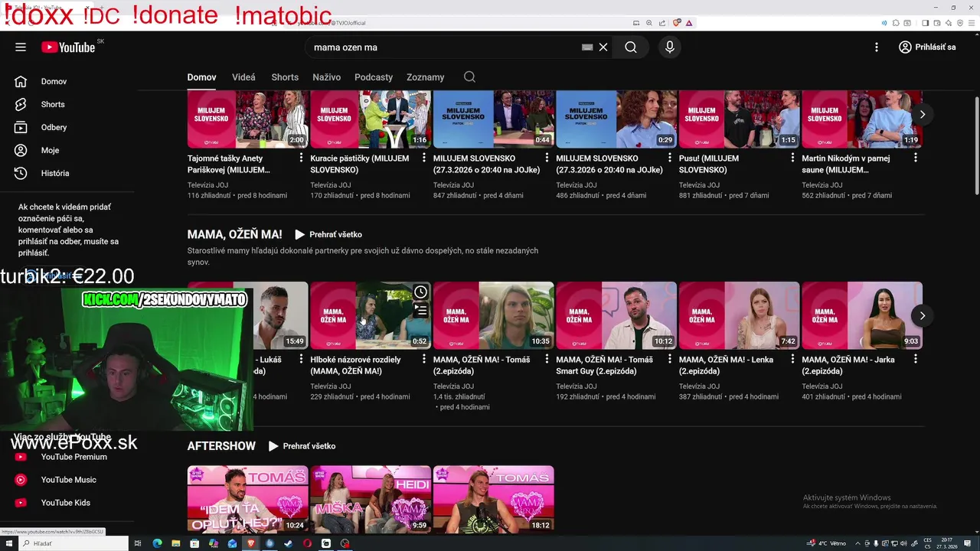This screenshot has width=980, height=551.
Task: Play all of the AFTERSHOW section
Action: 302,446
